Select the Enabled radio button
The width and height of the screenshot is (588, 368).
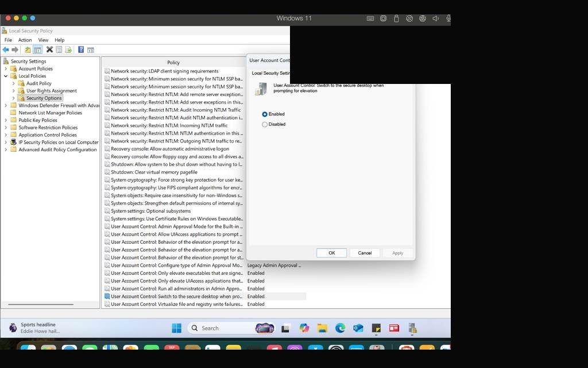265,114
